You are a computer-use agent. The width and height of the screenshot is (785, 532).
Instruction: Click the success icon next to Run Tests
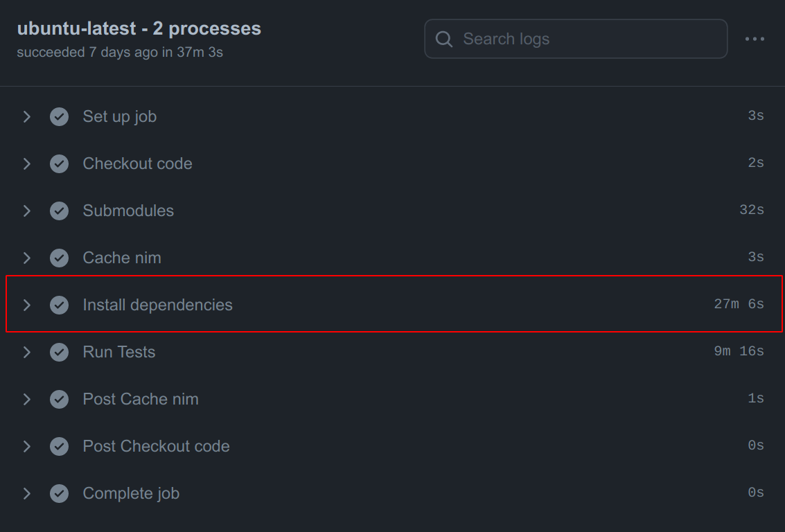(x=59, y=352)
